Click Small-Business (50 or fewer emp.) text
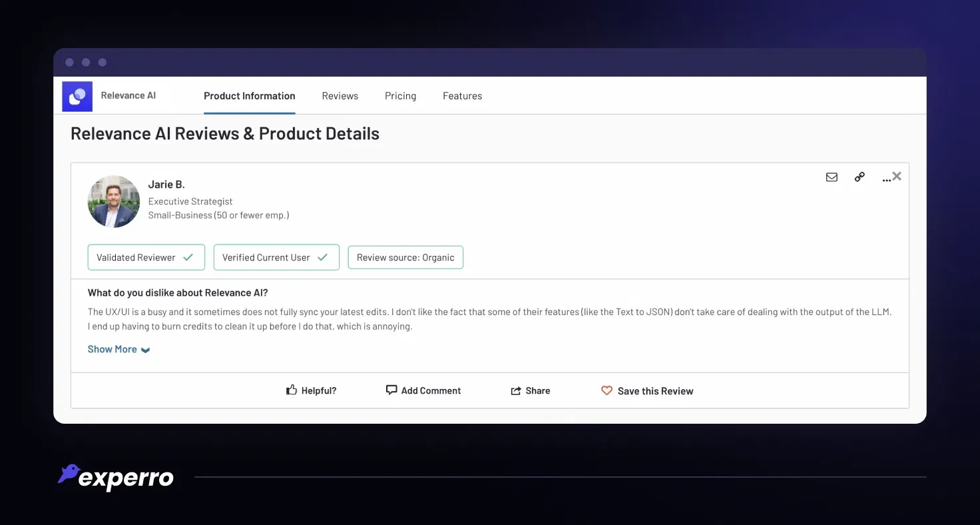Image resolution: width=980 pixels, height=525 pixels. point(218,215)
